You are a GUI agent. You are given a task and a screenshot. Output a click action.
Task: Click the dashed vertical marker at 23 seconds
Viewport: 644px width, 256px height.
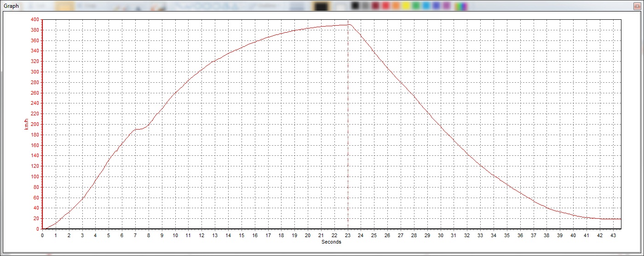[x=348, y=138]
